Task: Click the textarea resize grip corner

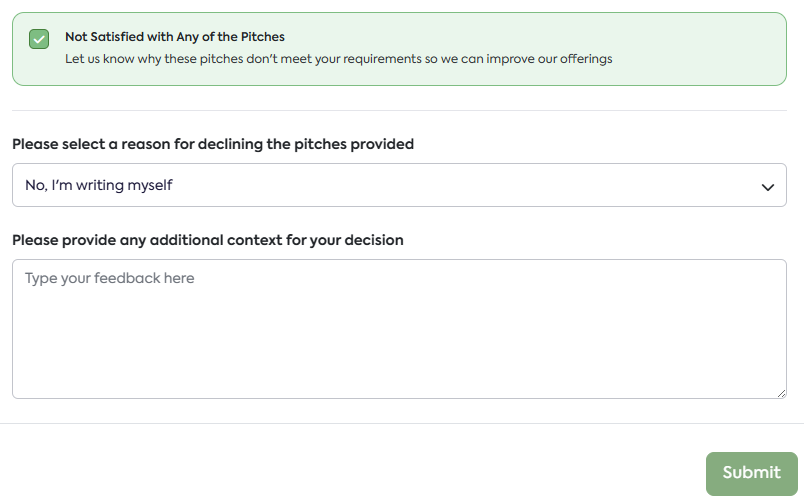Action: point(781,393)
